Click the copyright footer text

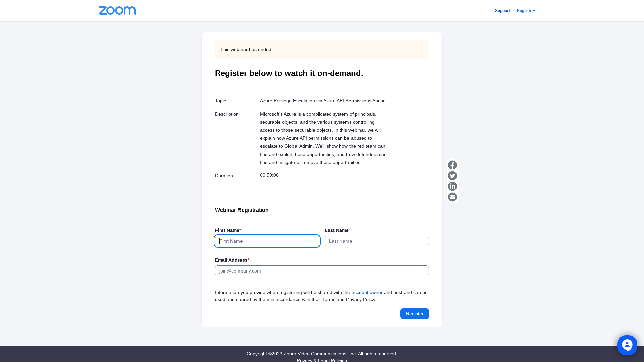(x=322, y=354)
